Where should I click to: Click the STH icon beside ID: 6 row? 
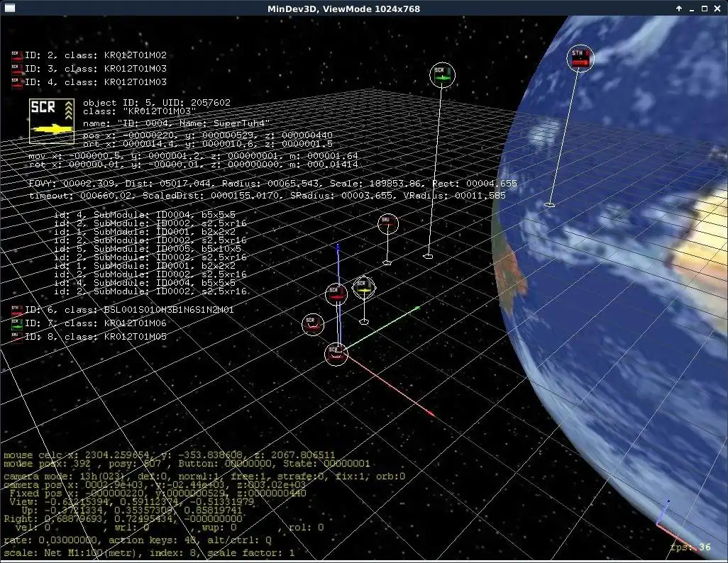pos(17,310)
